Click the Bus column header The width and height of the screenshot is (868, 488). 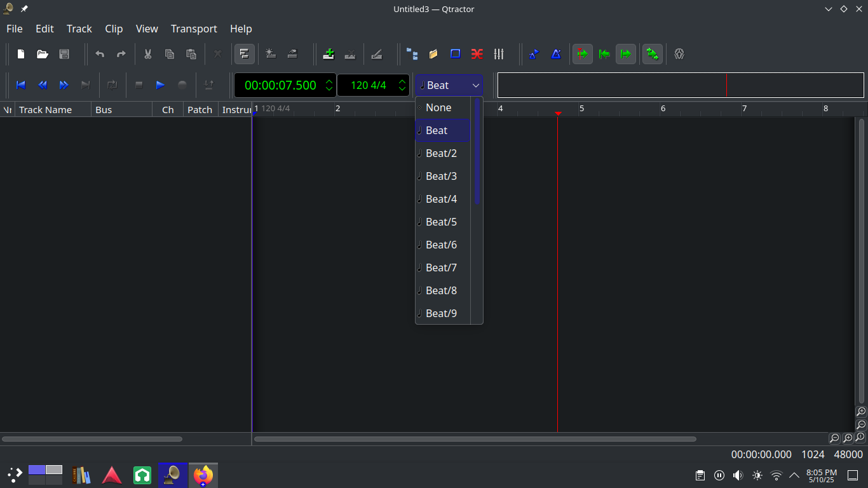pos(122,109)
